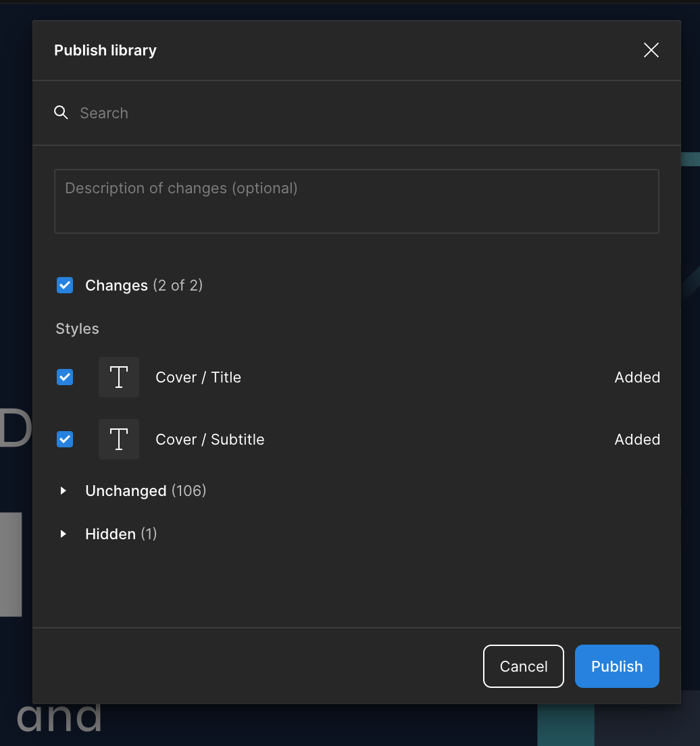Close the Publish library dialog
The height and width of the screenshot is (746, 700).
(651, 50)
